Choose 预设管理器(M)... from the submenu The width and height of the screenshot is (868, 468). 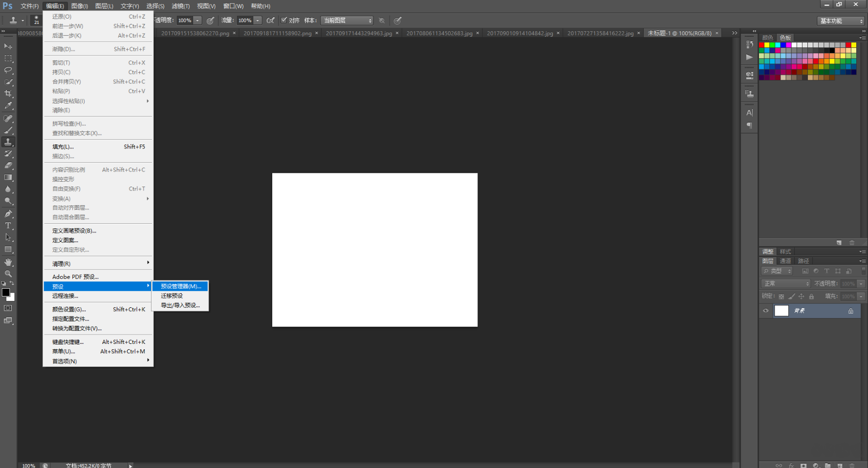[180, 286]
